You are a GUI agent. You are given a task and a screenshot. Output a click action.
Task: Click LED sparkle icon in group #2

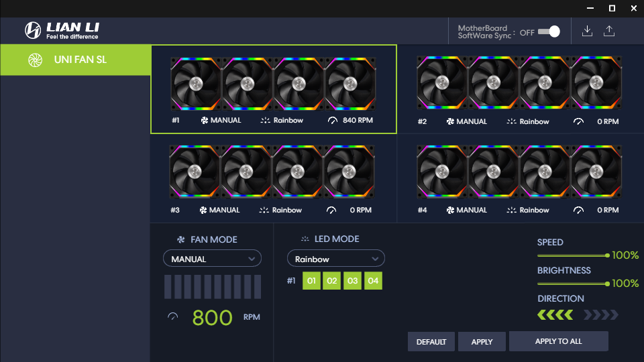click(x=511, y=121)
